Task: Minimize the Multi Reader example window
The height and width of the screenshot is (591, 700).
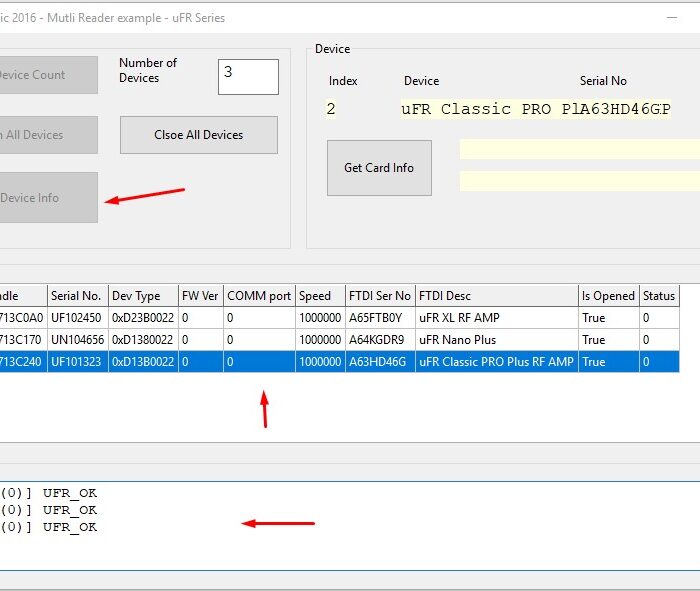Action: [672, 18]
